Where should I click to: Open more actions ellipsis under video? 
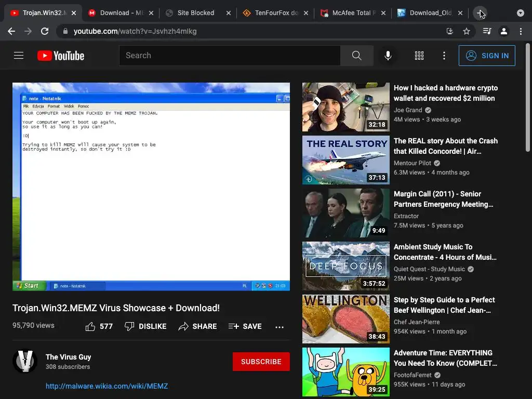coord(279,327)
